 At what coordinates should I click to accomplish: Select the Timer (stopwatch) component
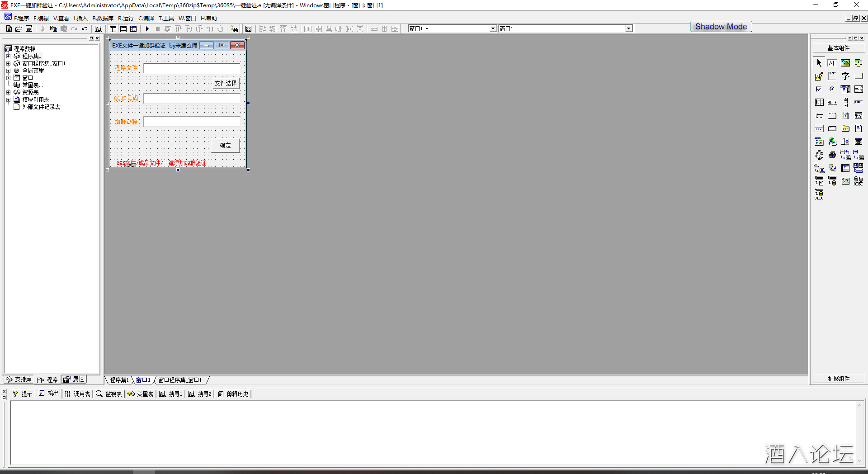click(819, 155)
